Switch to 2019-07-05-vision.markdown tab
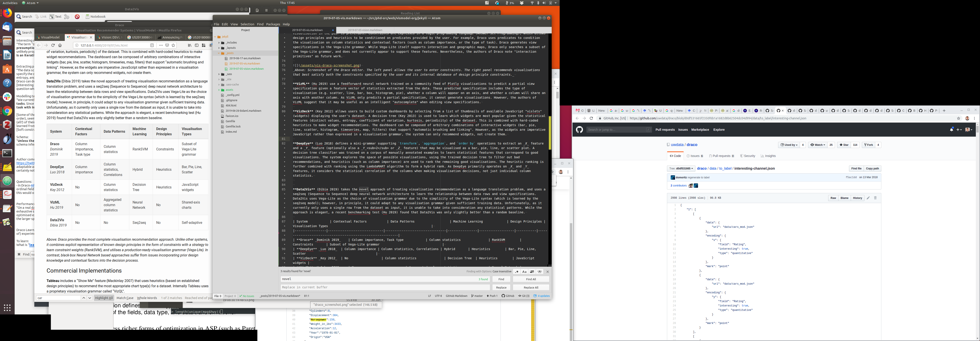The height and width of the screenshot is (341, 980). point(365,30)
